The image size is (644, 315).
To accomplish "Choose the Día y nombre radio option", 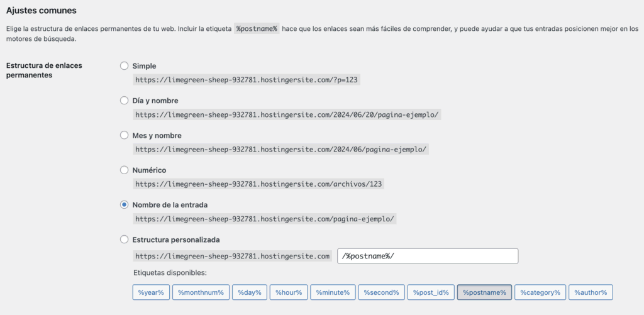I will coord(124,101).
